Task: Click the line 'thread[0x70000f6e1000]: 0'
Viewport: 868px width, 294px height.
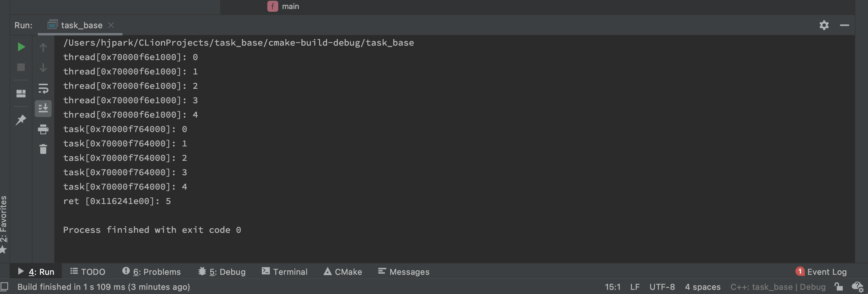Action: point(130,57)
